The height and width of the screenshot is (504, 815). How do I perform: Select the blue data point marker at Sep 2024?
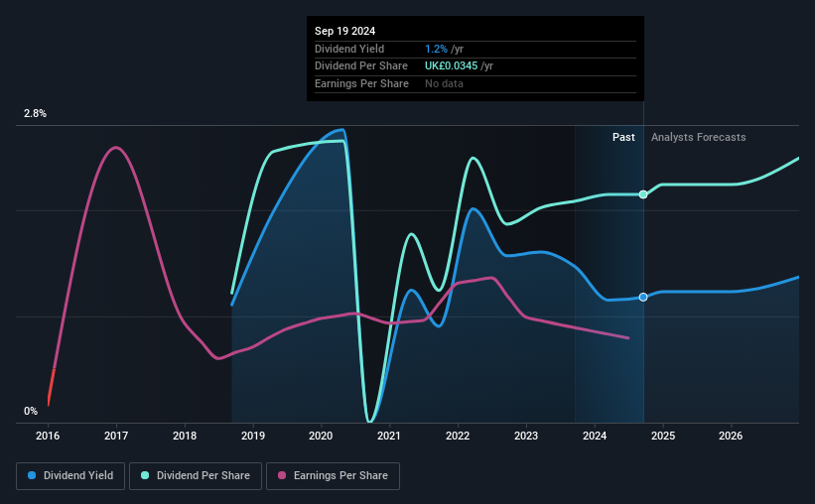coord(643,298)
